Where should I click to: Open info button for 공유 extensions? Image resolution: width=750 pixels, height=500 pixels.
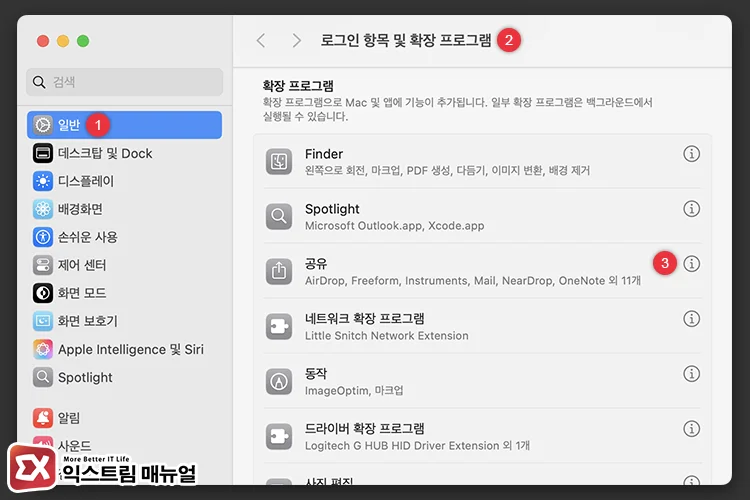691,264
